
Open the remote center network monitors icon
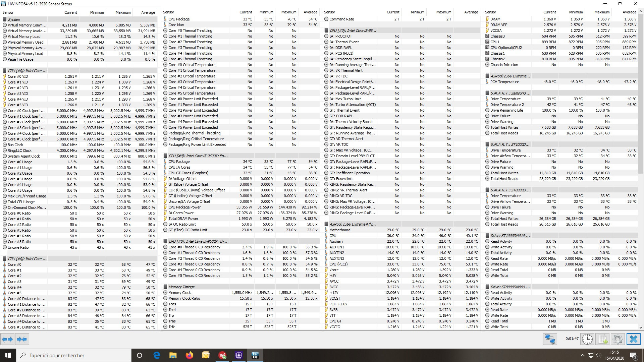click(x=550, y=339)
